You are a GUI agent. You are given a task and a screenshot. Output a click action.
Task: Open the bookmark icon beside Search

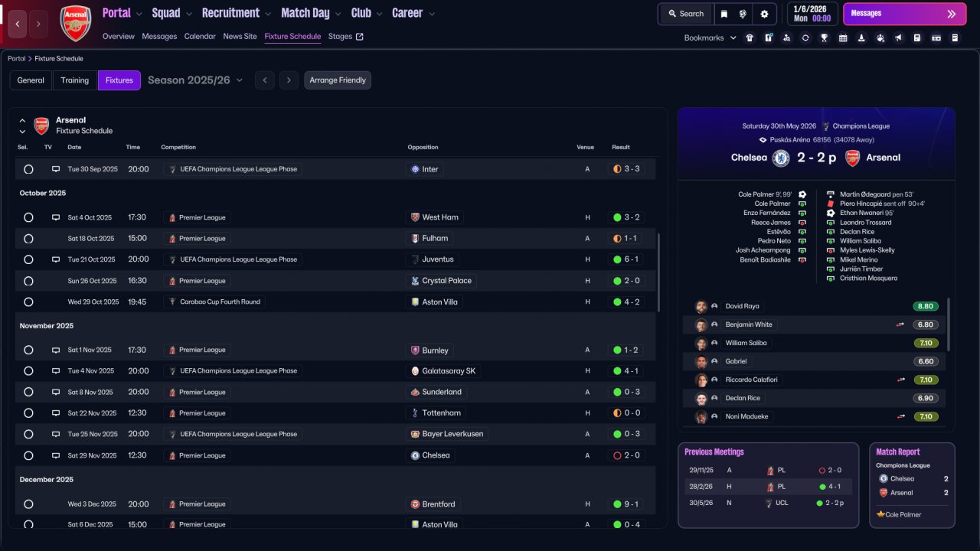coord(724,14)
